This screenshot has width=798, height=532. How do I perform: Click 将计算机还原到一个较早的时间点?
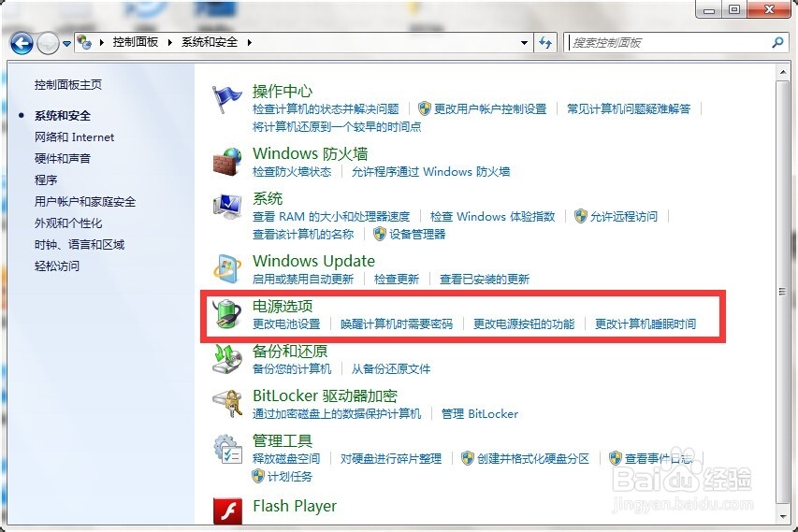[x=337, y=126]
